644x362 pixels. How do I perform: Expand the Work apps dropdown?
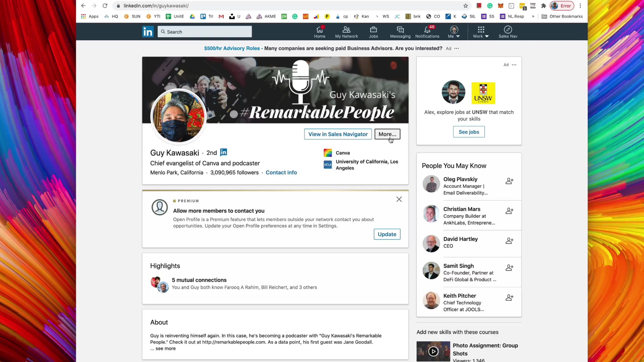[x=481, y=32]
